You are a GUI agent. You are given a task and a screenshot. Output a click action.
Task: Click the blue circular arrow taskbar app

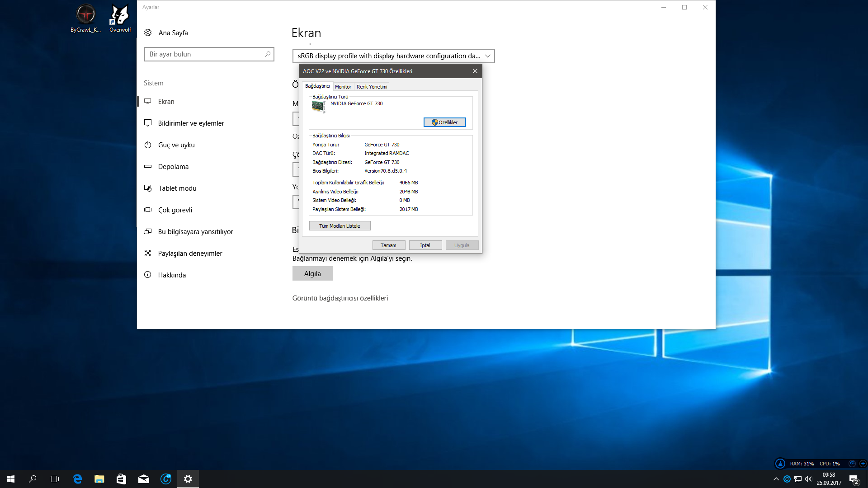166,479
